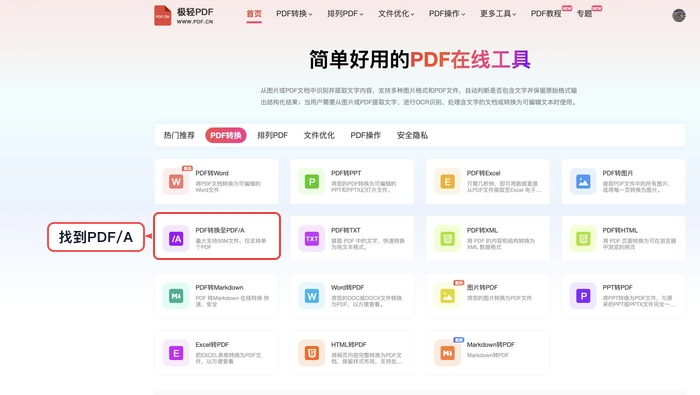Open the PDF转换至PDF/A title link
The image size is (700, 395).
point(220,230)
